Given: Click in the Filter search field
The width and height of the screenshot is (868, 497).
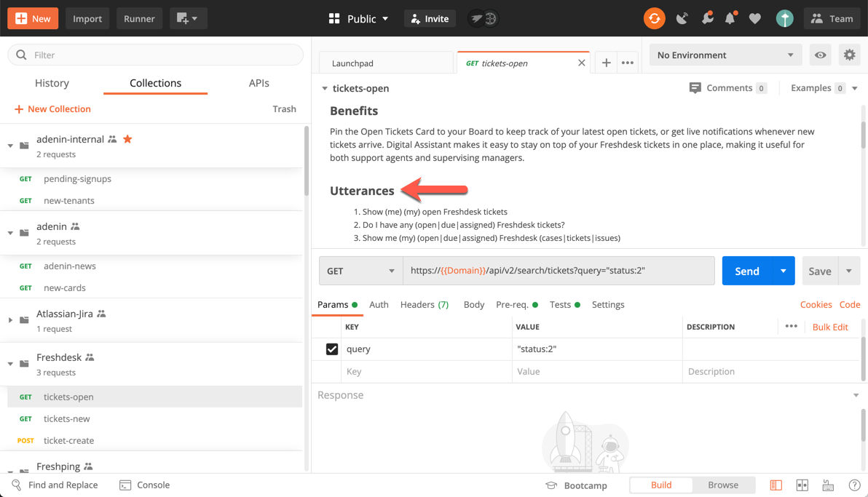Looking at the screenshot, I should tap(156, 55).
